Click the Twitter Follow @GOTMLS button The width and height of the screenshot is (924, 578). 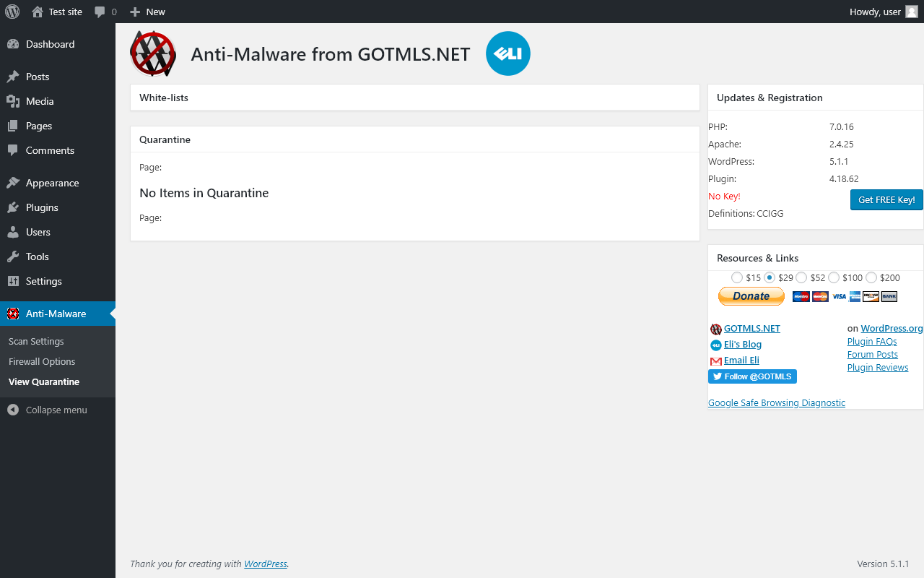coord(752,376)
